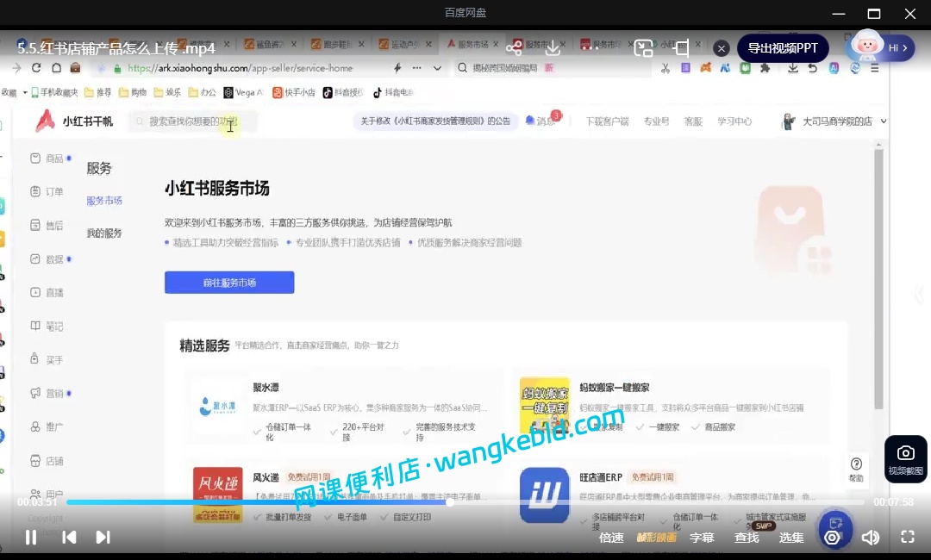This screenshot has width=931, height=560.
Task: Seek using the video progress bar handle
Action: tap(450, 502)
